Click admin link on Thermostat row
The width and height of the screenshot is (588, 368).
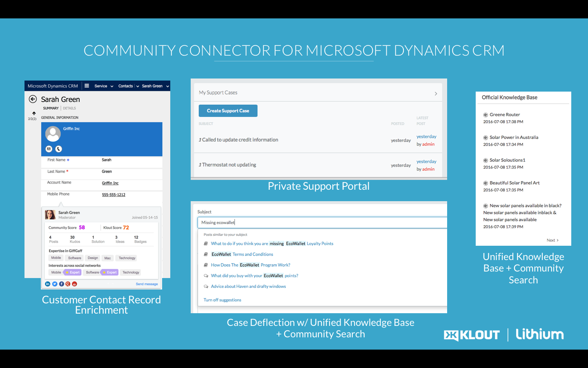coord(428,169)
